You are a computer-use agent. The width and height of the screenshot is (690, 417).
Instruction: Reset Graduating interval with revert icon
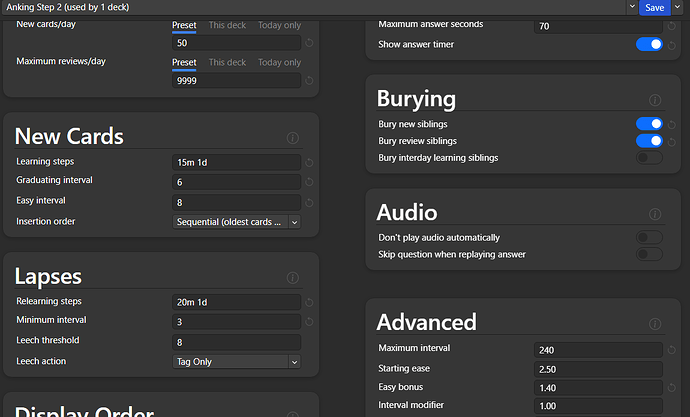[309, 182]
